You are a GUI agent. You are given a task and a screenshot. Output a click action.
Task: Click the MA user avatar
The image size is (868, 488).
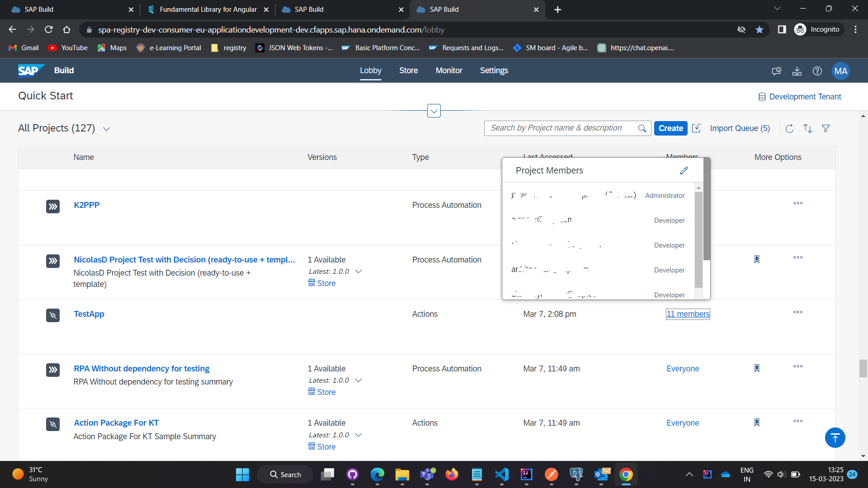coord(840,71)
